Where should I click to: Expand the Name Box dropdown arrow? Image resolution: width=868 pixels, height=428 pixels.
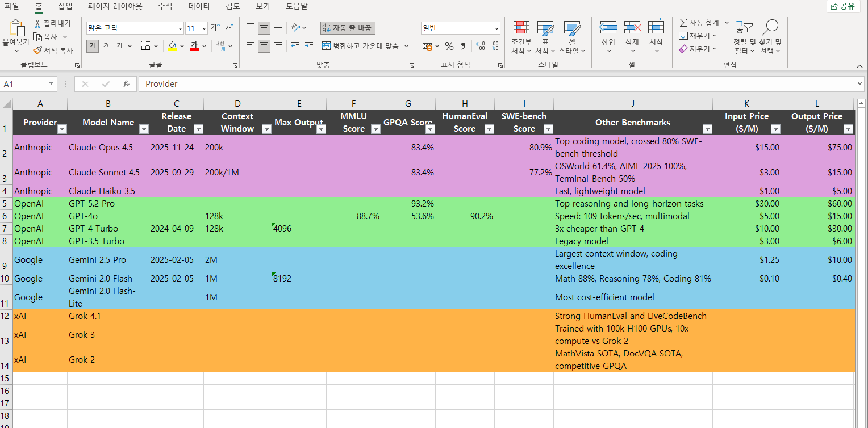[52, 84]
